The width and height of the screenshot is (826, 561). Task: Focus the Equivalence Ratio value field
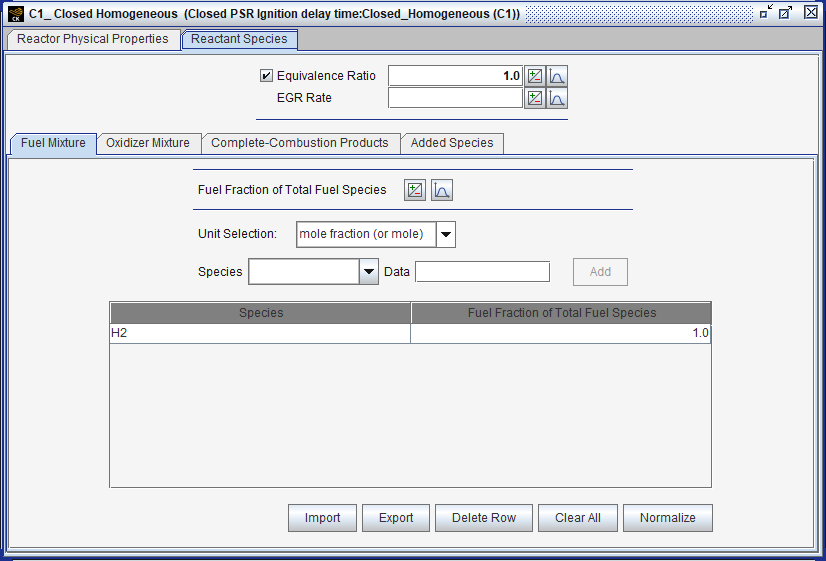[455, 76]
